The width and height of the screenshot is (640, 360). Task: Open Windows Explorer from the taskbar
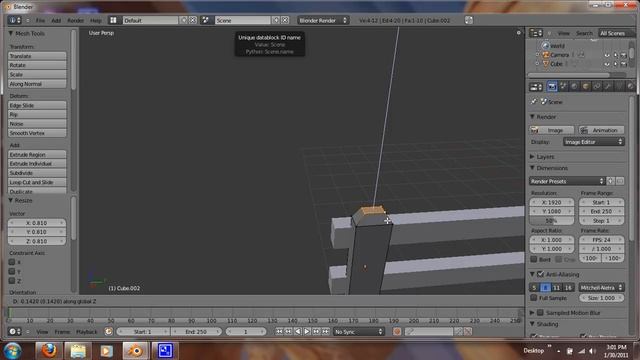(78, 351)
